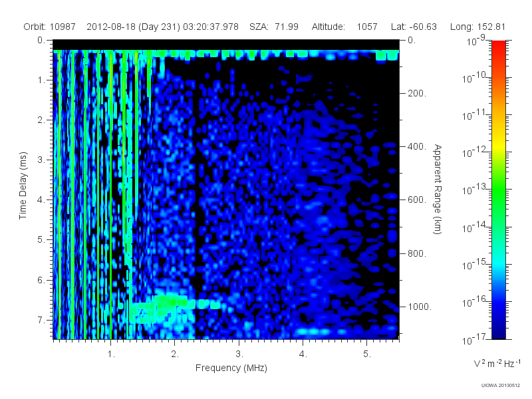Click the Altitude: 1057 label
The height and width of the screenshot is (399, 532).
coord(344,27)
